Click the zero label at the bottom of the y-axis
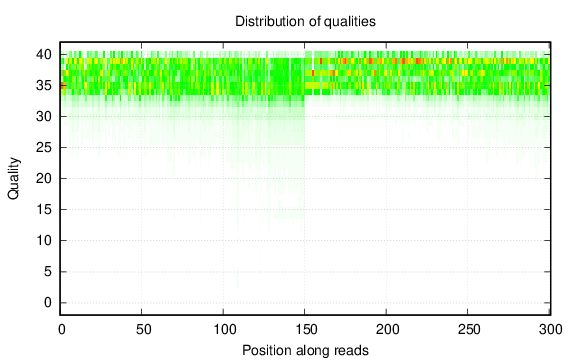 point(48,303)
